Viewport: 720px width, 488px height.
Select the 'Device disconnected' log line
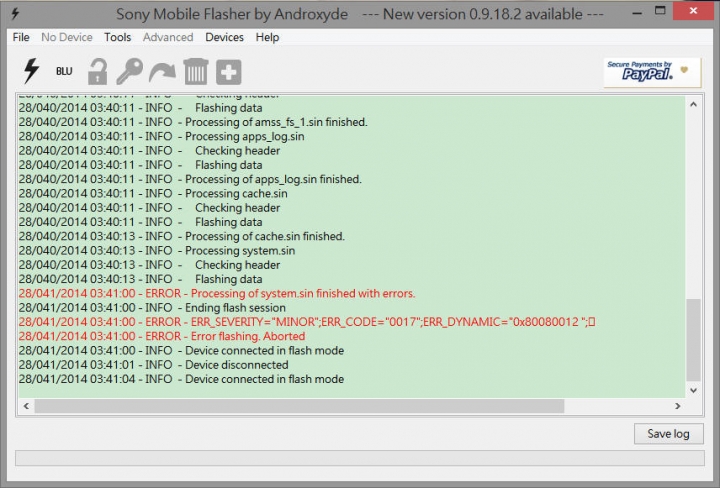pyautogui.click(x=153, y=365)
